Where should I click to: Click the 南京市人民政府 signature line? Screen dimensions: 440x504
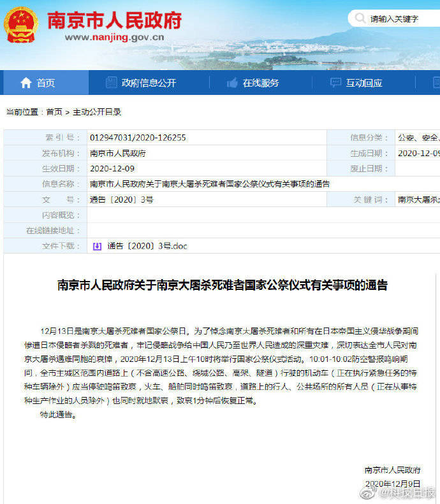coord(392,470)
